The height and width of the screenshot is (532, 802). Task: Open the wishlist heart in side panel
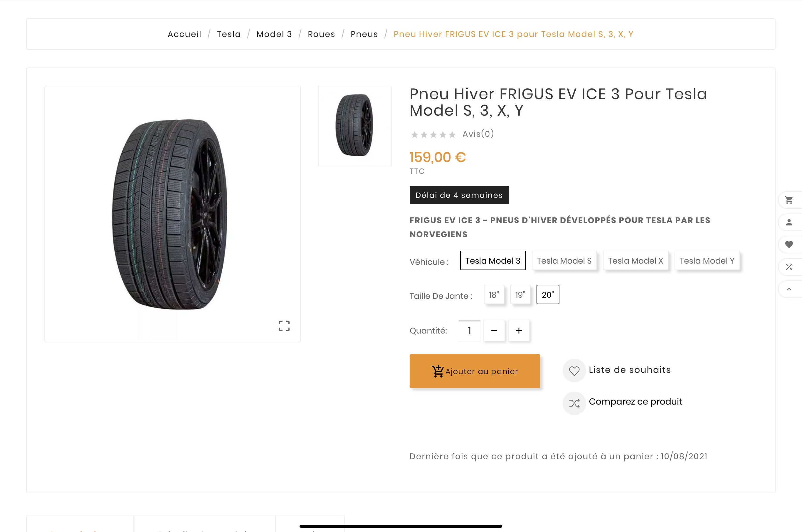(789, 244)
